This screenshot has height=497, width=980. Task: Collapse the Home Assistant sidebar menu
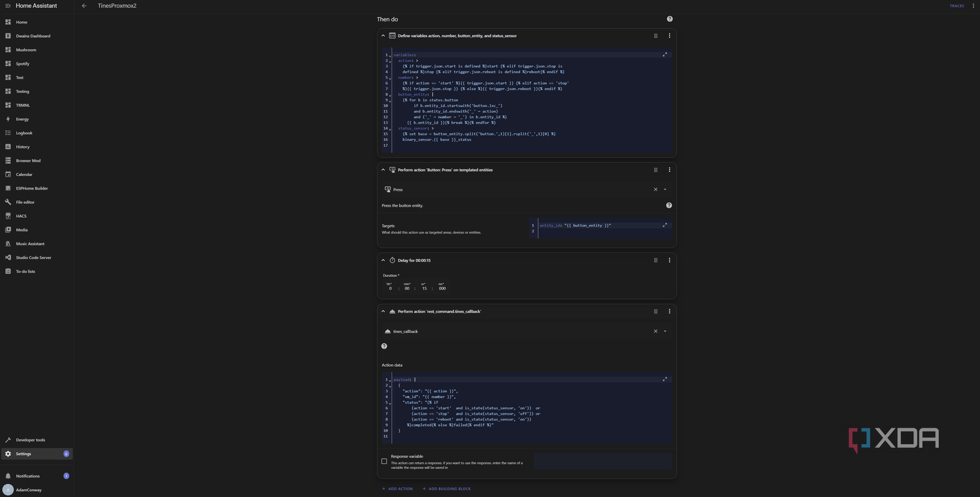[8, 6]
